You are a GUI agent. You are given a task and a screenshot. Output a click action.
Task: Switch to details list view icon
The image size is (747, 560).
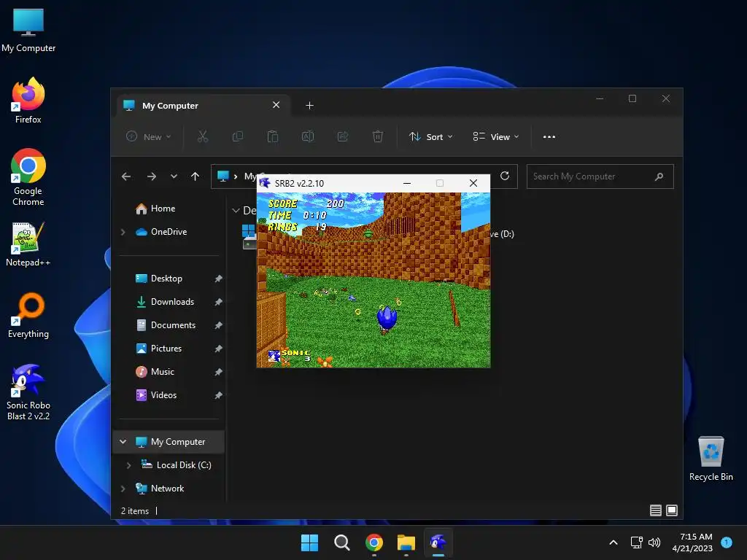[656, 510]
